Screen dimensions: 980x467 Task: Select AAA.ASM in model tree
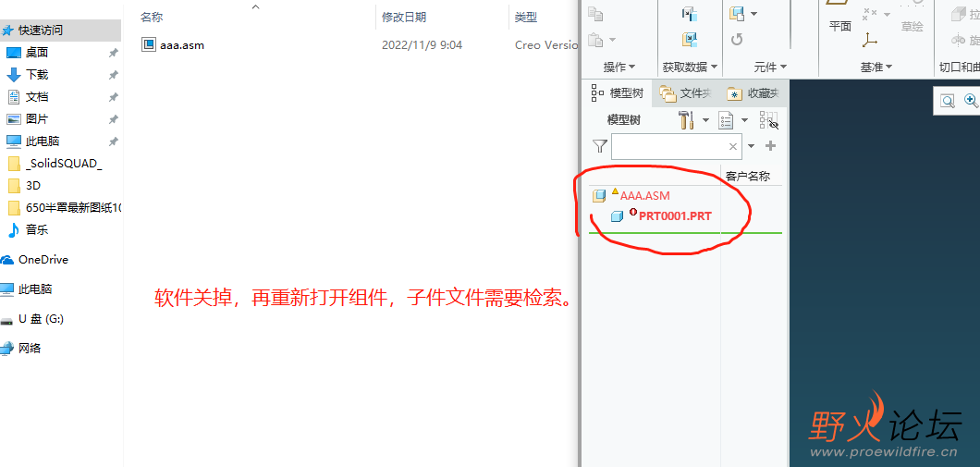tap(644, 196)
